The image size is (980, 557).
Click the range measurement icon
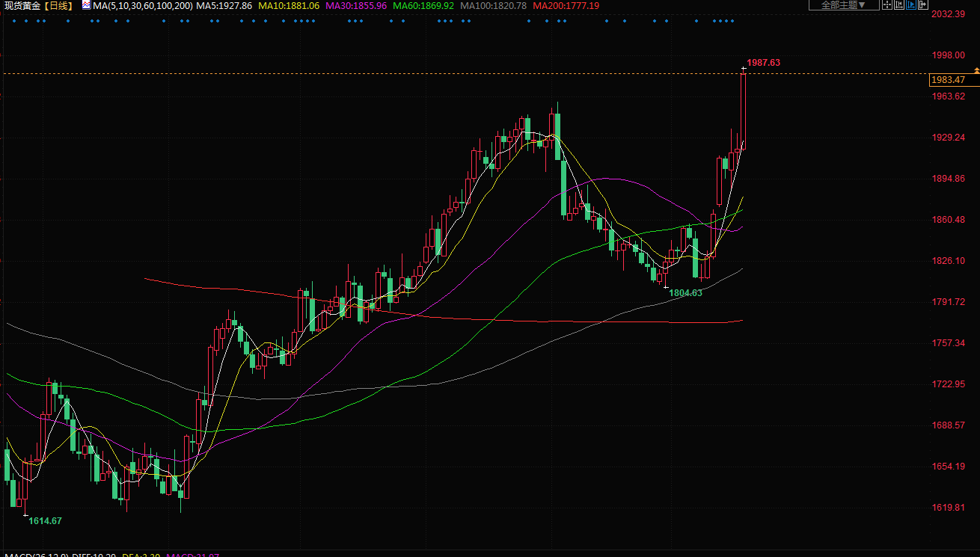point(899,5)
